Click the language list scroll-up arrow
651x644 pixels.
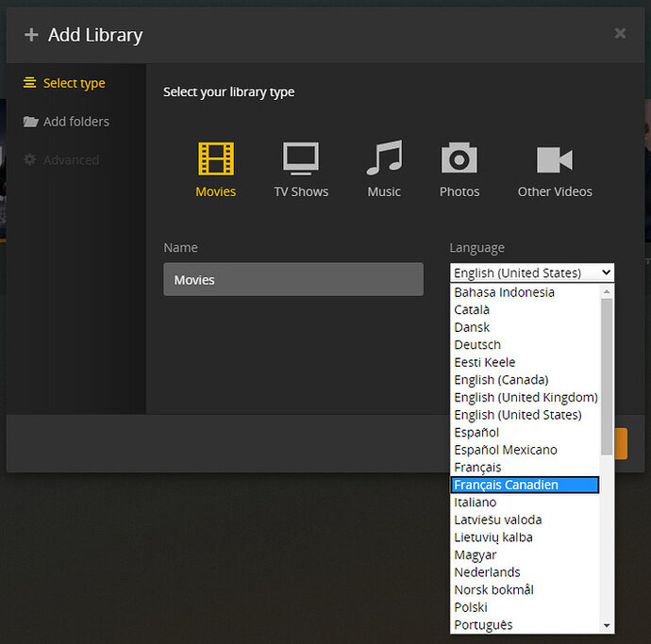coord(607,291)
